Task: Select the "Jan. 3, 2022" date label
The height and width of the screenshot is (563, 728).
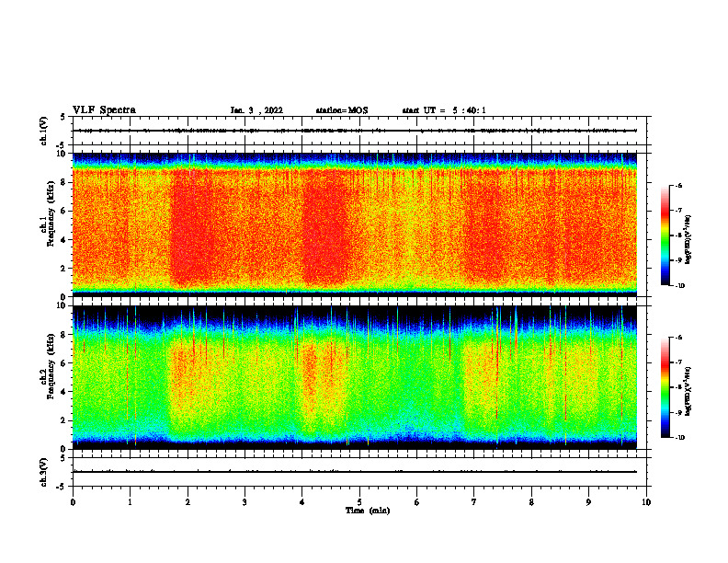Action: pyautogui.click(x=256, y=110)
